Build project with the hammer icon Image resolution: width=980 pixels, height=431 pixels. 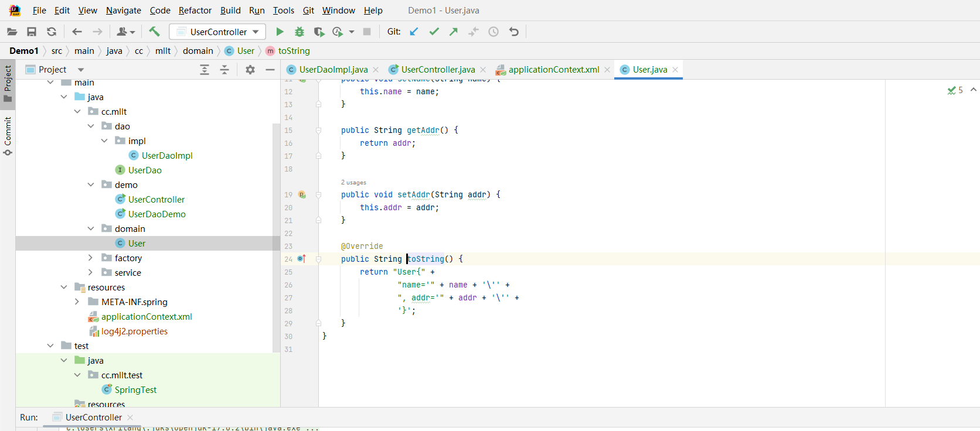coord(154,32)
